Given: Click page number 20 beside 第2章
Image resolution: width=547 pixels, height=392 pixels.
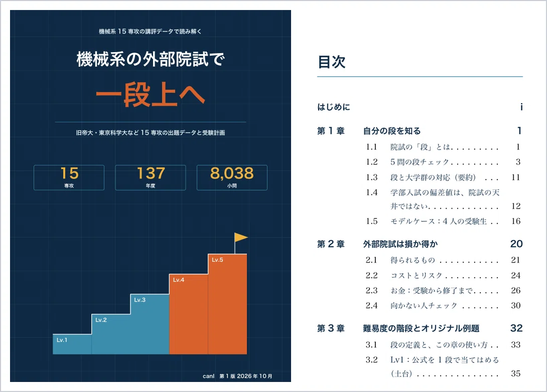Looking at the screenshot, I should click(516, 244).
